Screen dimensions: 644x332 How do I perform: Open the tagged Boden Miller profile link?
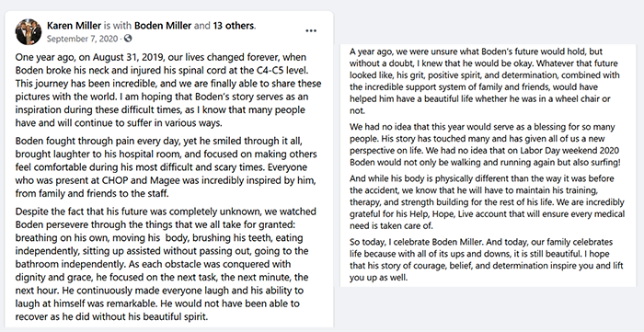[x=163, y=26]
